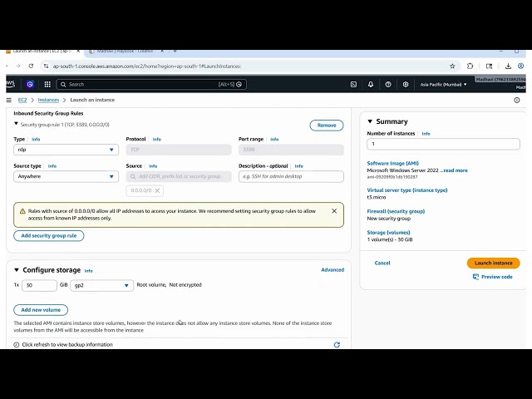The width and height of the screenshot is (532, 399).
Task: Open Source type dropdown showing Anywhere
Action: pyautogui.click(x=66, y=176)
